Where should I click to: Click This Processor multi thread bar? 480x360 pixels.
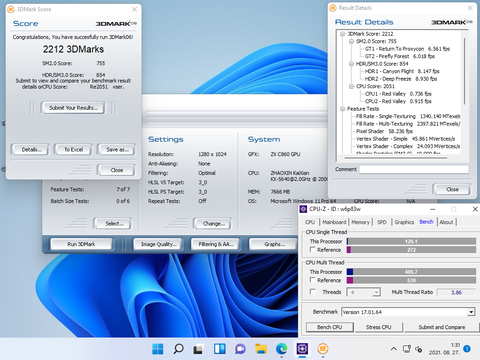(x=411, y=272)
